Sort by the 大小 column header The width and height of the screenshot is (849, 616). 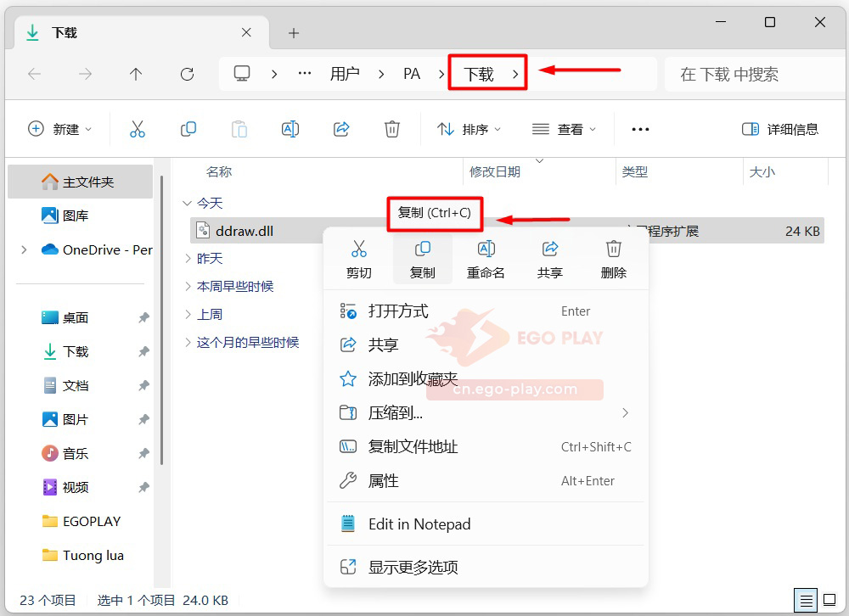[762, 172]
